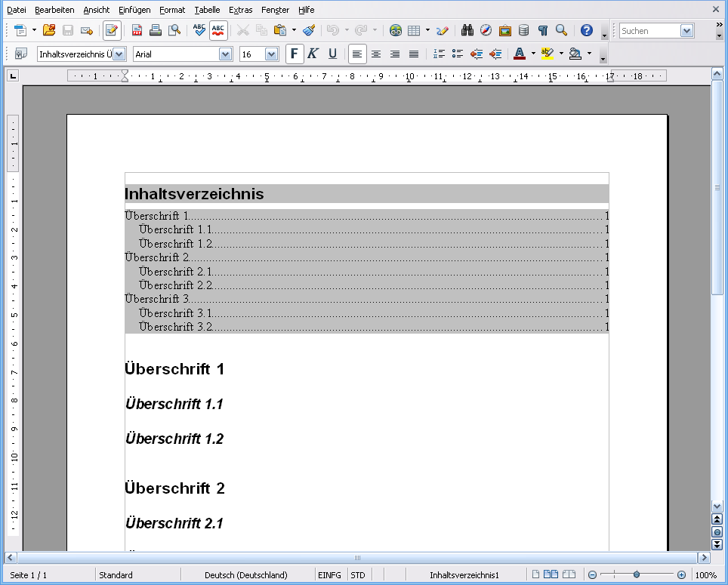Open the Navigator
Viewport: 728px width, 585px height.
pos(487,30)
